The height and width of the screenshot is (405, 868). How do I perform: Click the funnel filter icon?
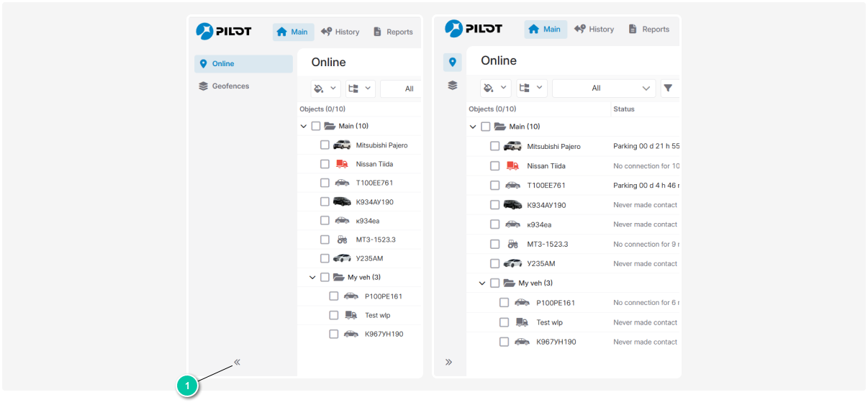coord(668,88)
